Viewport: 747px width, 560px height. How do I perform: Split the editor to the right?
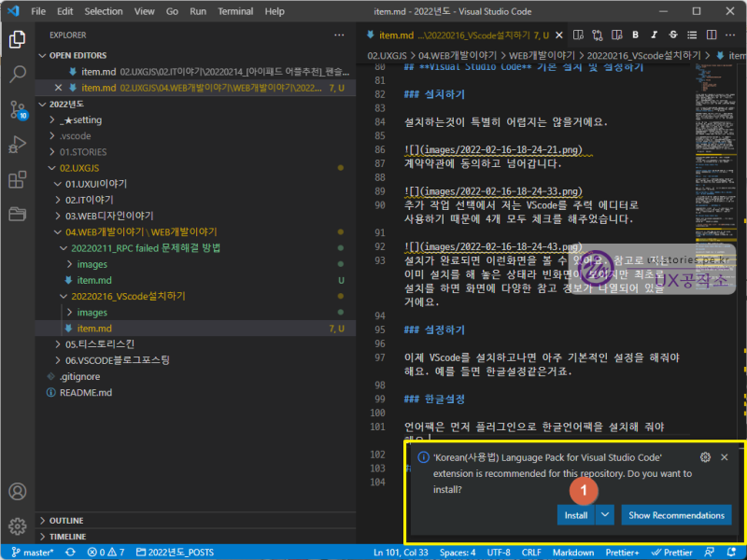click(x=712, y=35)
